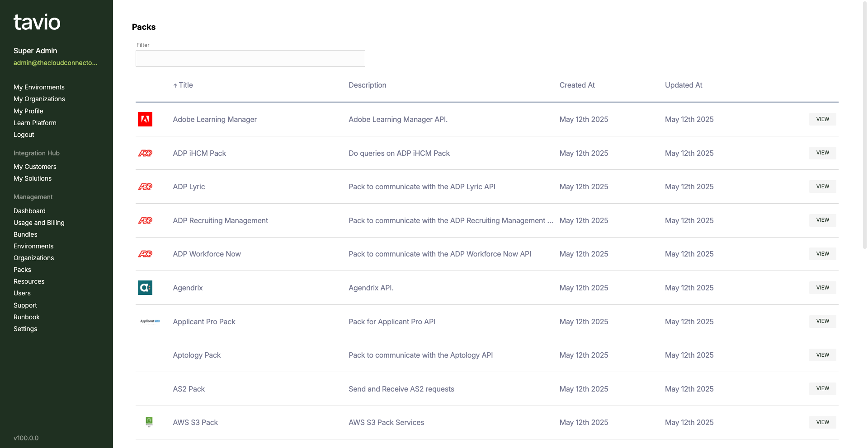Click 'AWS S3 Pack Services' description
Viewport: 868px width, 448px height.
coord(386,422)
